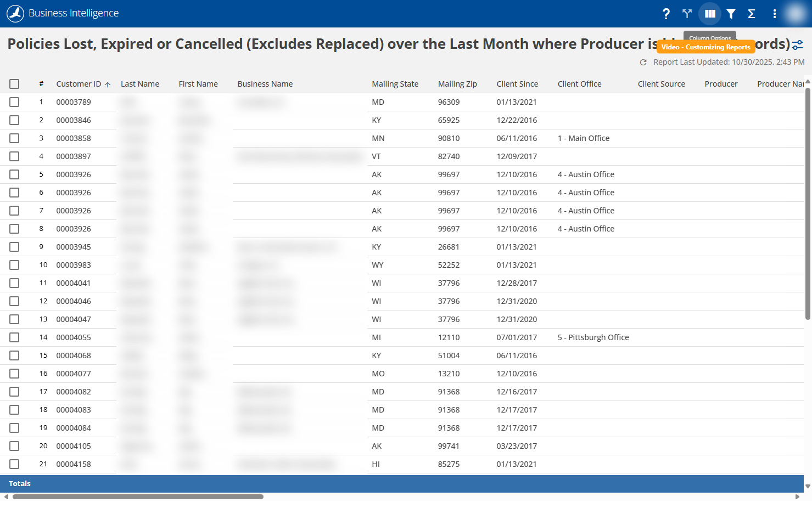Viewport: 812px width, 508px height.
Task: Click the vertical scrollbar down arrow
Action: 808,487
